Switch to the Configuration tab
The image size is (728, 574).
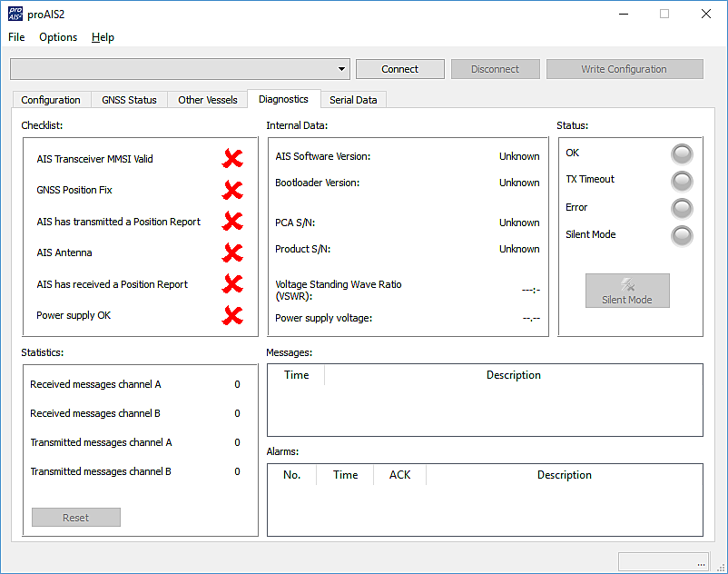click(51, 100)
